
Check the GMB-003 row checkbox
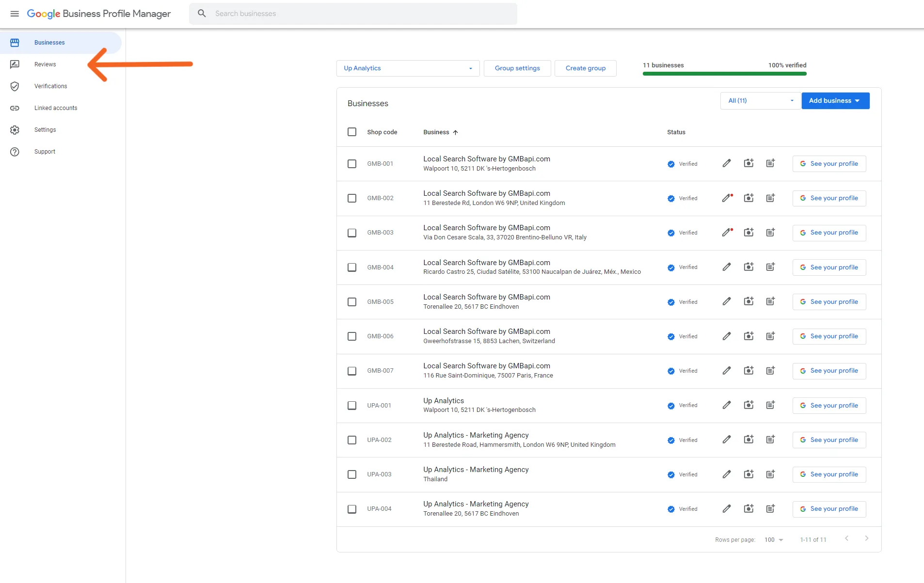(x=352, y=233)
